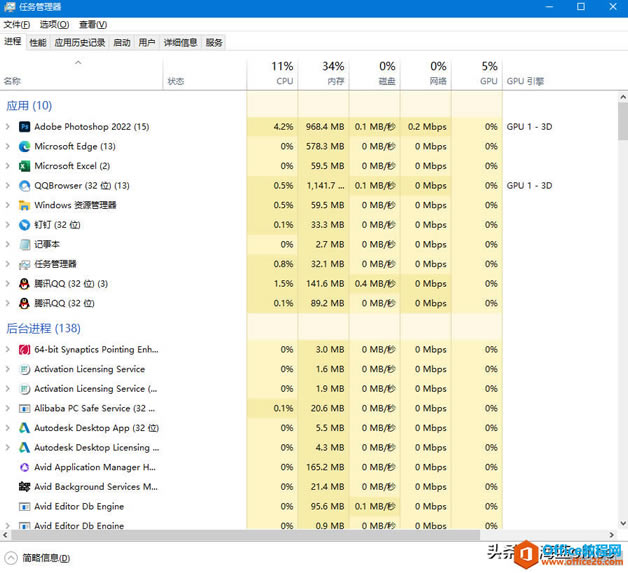Image resolution: width=628 pixels, height=573 pixels.
Task: Select the Activation Licensing Service 1.6 MB row
Action: pos(309,369)
